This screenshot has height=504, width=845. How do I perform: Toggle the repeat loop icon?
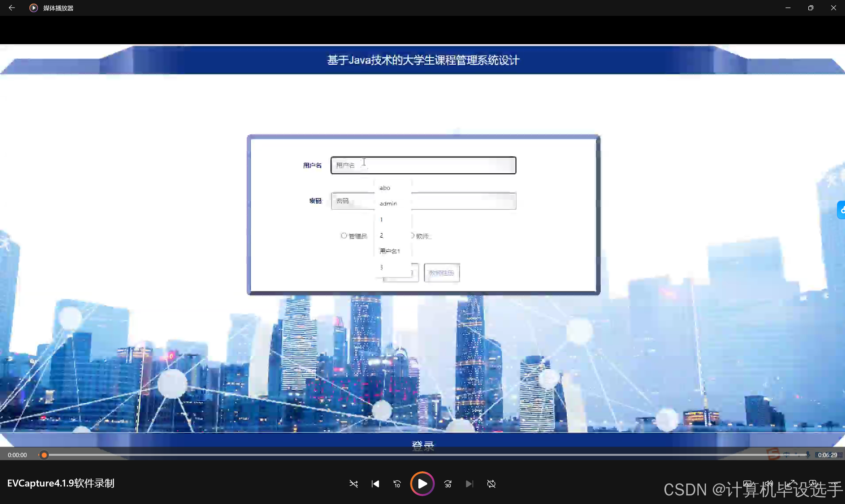click(491, 484)
